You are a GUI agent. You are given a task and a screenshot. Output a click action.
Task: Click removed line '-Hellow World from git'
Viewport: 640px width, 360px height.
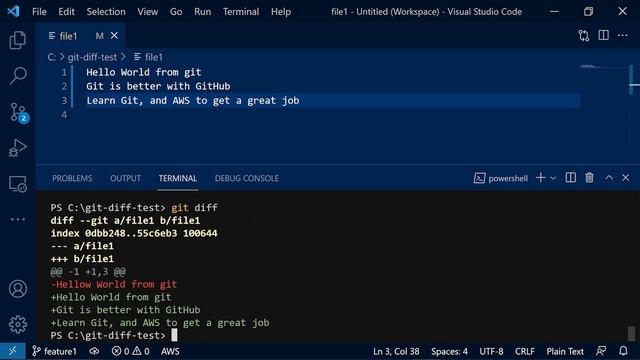pos(114,284)
